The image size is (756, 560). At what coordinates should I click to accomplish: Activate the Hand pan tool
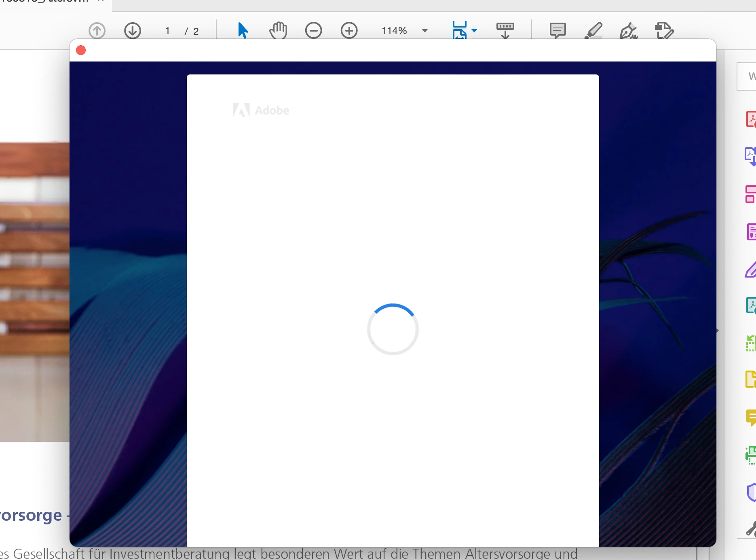[278, 30]
